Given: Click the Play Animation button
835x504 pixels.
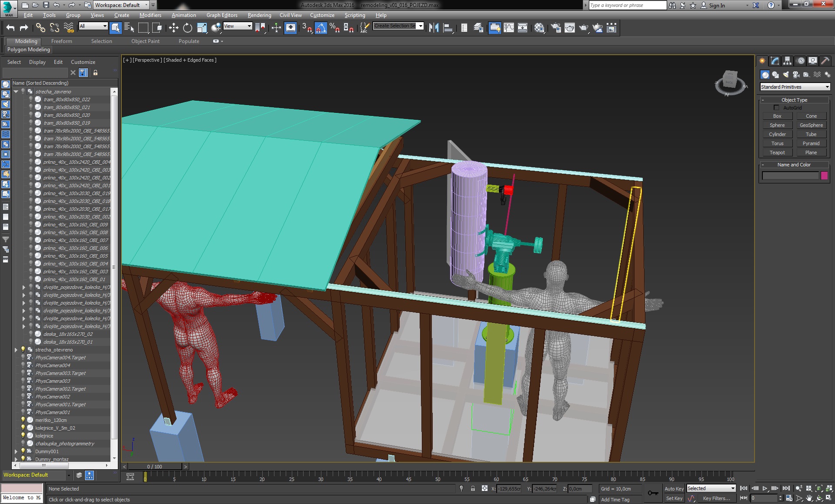Looking at the screenshot, I should (x=765, y=488).
